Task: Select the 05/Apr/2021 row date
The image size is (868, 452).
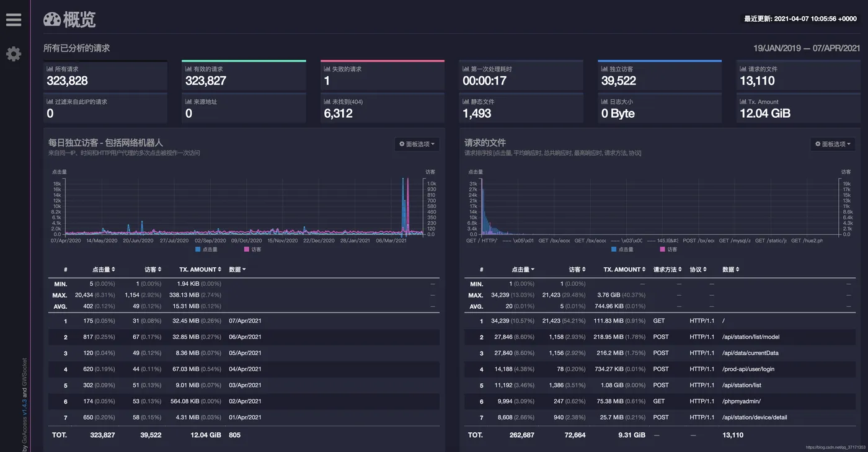Action: (x=245, y=353)
